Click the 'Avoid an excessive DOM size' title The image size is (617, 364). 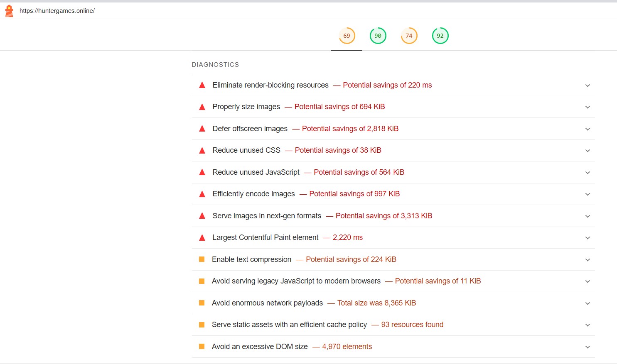(260, 347)
